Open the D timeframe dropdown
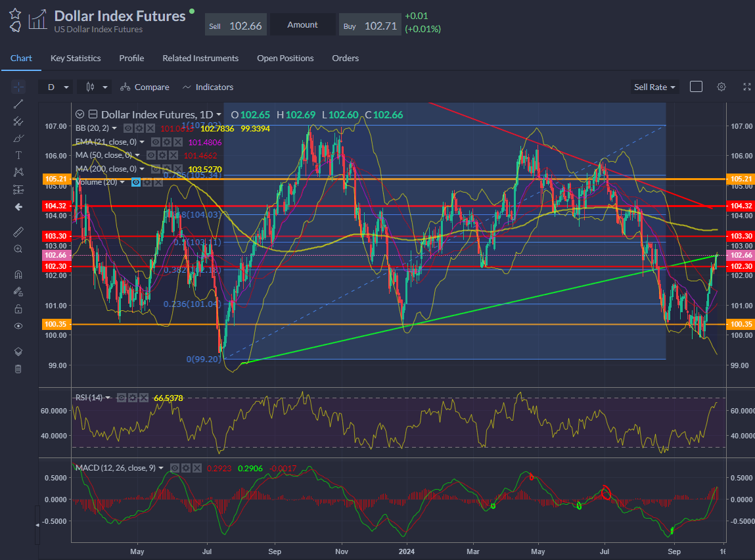Viewport: 755px width, 560px height. click(x=55, y=87)
